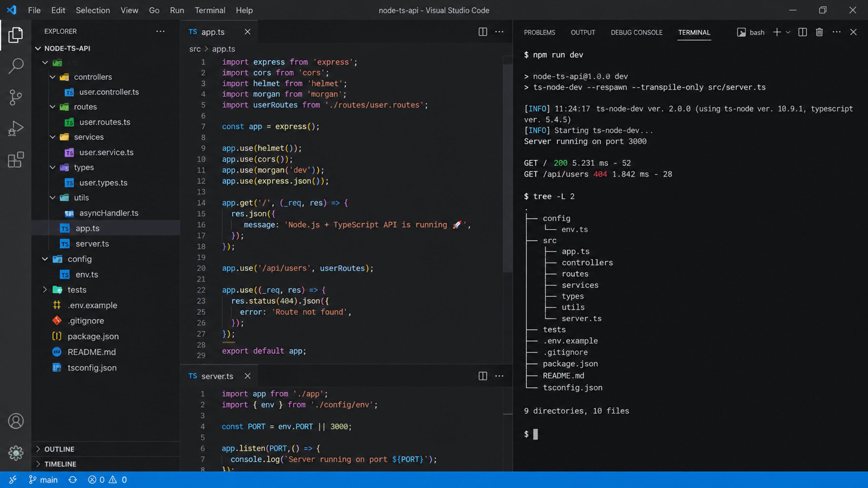The width and height of the screenshot is (868, 488).
Task: Open Explorer more actions ellipsis
Action: coord(160,32)
